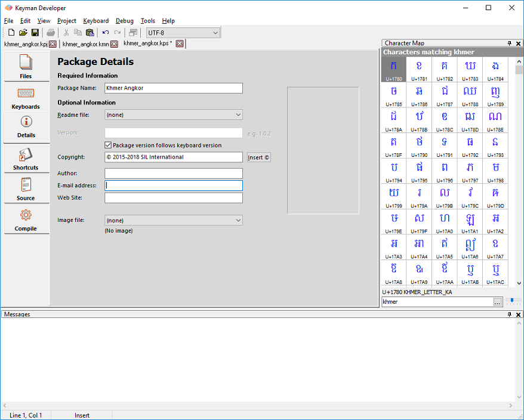Pin the Character Map panel
The height and width of the screenshot is (420, 524).
click(509, 43)
